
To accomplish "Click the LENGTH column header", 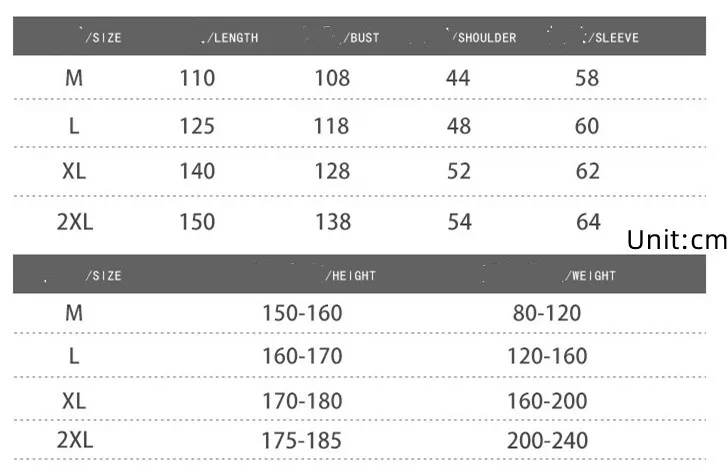I will pyautogui.click(x=232, y=38).
